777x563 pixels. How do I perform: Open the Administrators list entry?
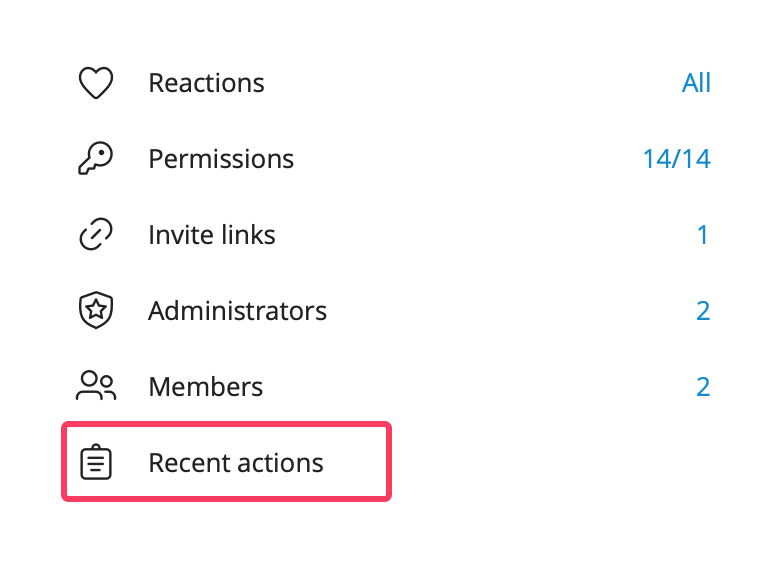click(x=388, y=310)
